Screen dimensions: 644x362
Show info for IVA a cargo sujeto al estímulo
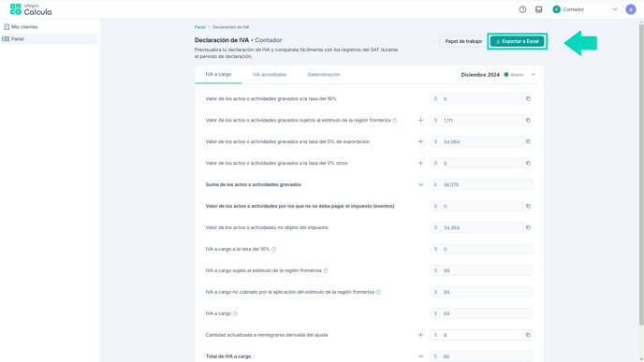coord(326,270)
